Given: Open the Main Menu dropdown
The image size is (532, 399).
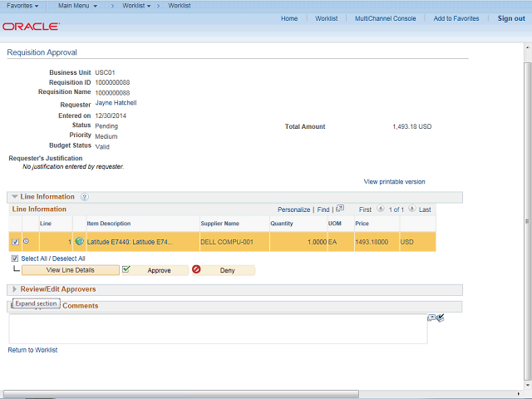Looking at the screenshot, I should (x=77, y=6).
